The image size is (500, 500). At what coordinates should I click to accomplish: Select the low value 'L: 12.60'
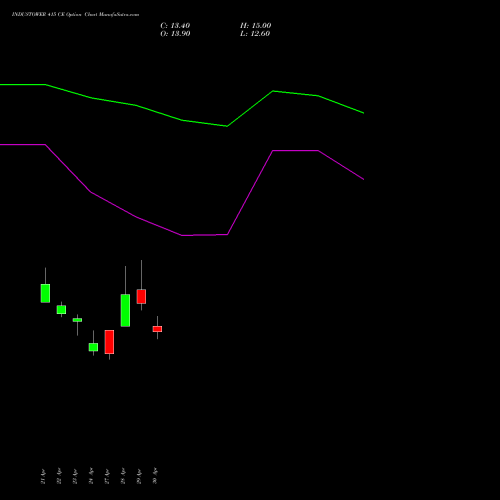(x=255, y=34)
